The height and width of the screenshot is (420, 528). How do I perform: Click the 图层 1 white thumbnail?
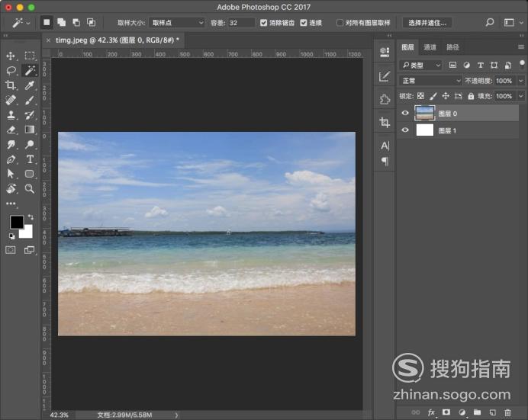pyautogui.click(x=425, y=130)
